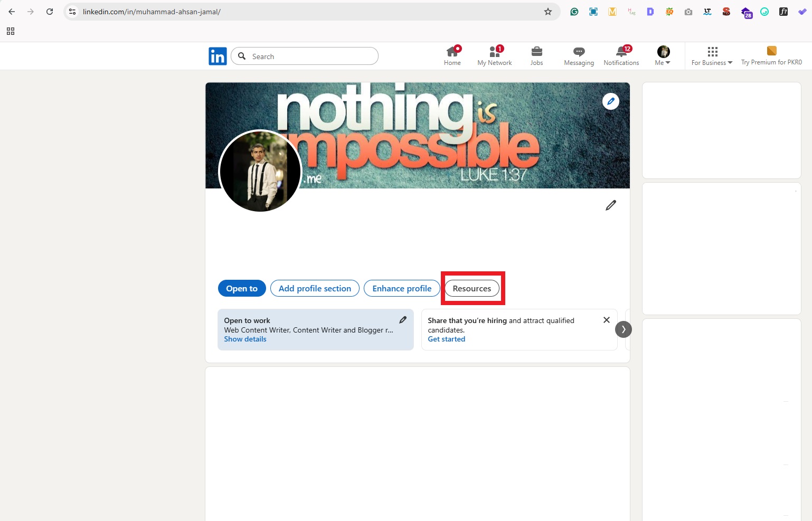The width and height of the screenshot is (812, 521).
Task: Open My Network page
Action: pyautogui.click(x=494, y=55)
